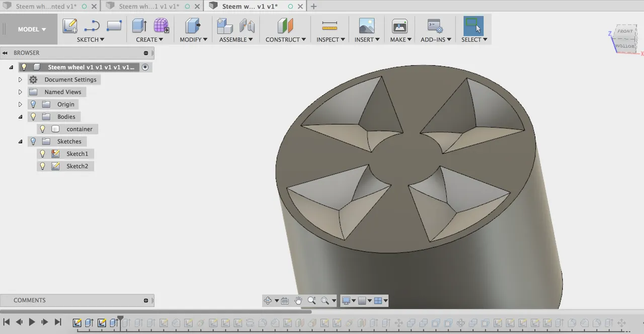Screen dimensions: 644x334
Task: Open the INSERT menu
Action: (367, 39)
